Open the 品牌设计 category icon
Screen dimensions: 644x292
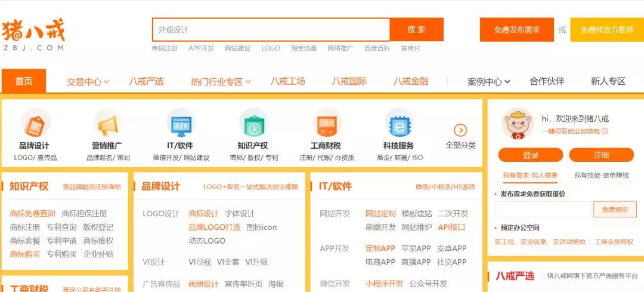click(36, 124)
